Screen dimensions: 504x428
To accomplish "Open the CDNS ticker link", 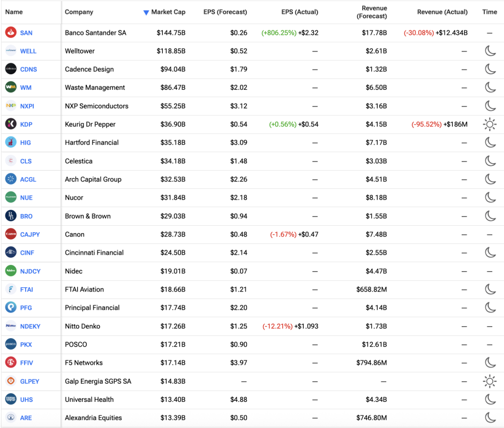I will (x=28, y=70).
